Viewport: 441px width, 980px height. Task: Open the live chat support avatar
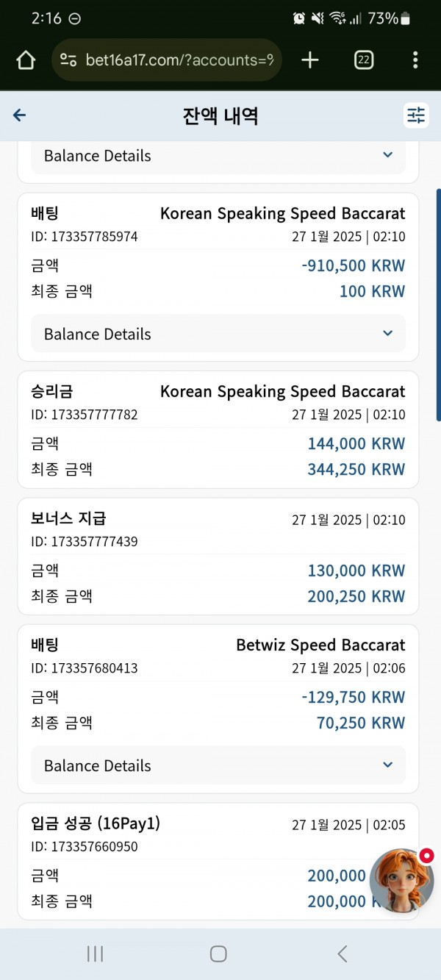coord(401,881)
